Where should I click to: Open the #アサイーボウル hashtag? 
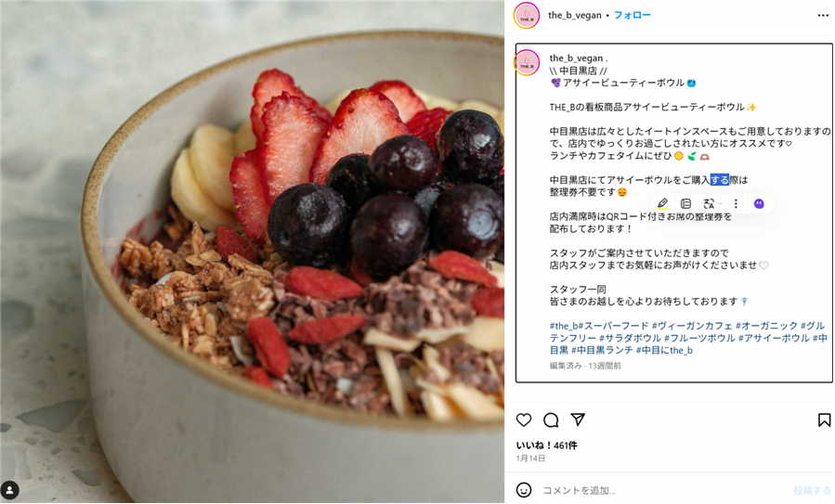tap(774, 338)
